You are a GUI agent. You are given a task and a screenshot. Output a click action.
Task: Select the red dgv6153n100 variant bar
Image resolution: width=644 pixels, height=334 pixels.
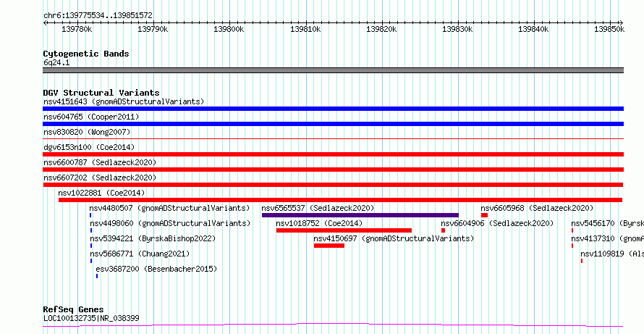333,154
